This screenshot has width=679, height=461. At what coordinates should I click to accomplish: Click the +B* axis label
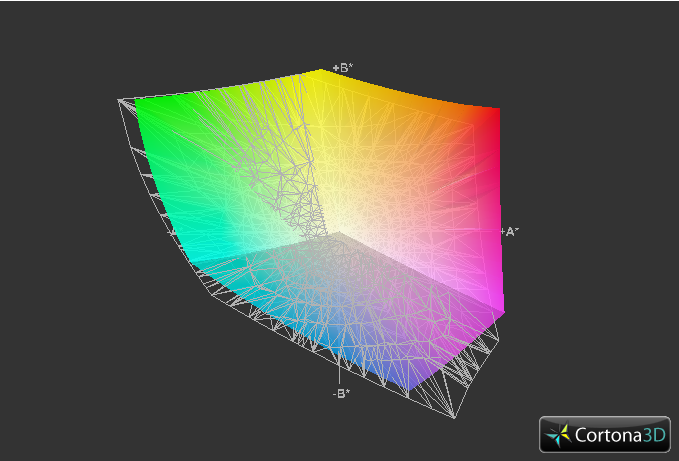(x=343, y=68)
